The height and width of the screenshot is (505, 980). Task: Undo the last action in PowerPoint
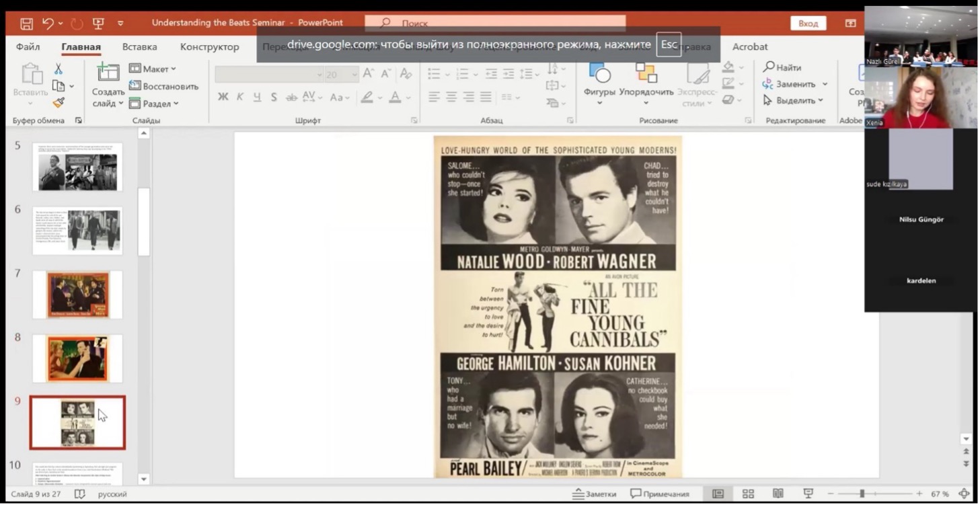(x=48, y=24)
